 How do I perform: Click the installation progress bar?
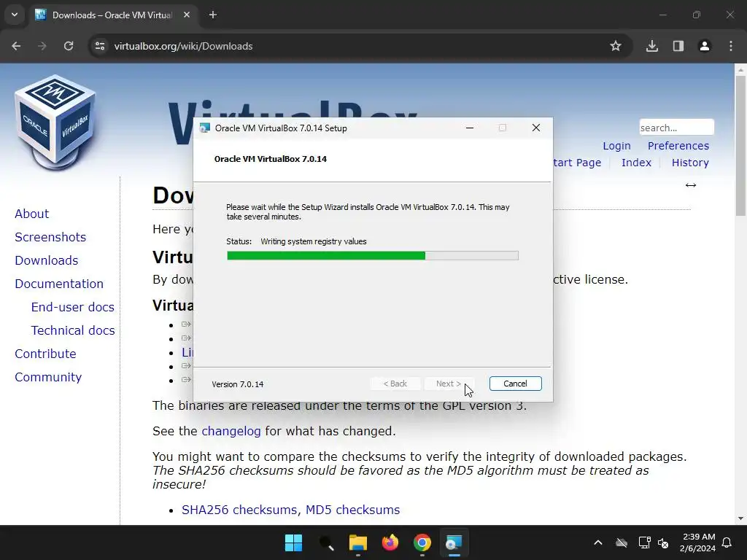373,256
